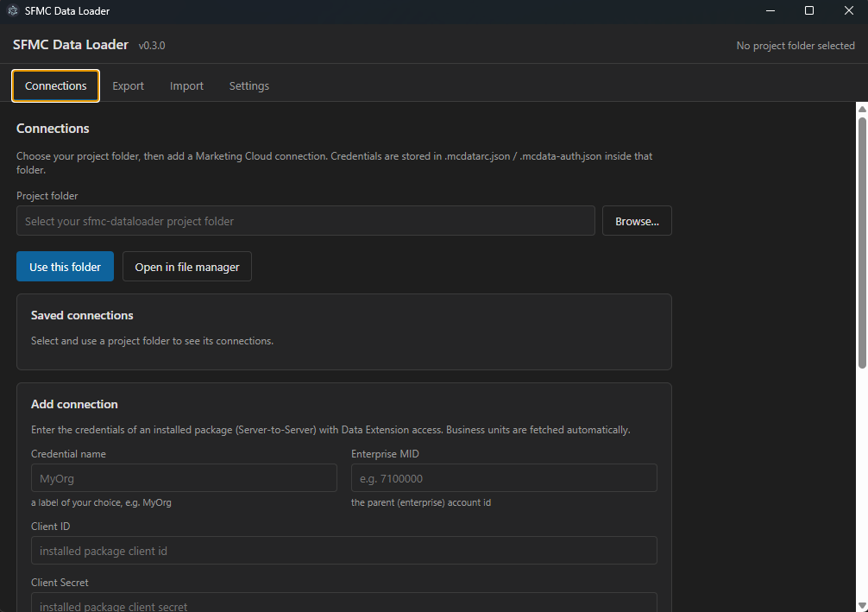Viewport: 868px width, 612px height.
Task: Click the 'a label of your choice' hint
Action: click(101, 502)
